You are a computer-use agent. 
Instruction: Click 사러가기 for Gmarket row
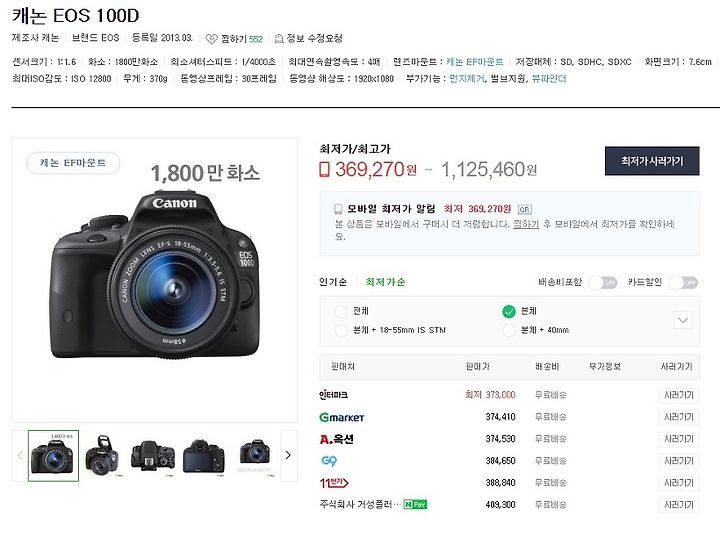[x=679, y=417]
